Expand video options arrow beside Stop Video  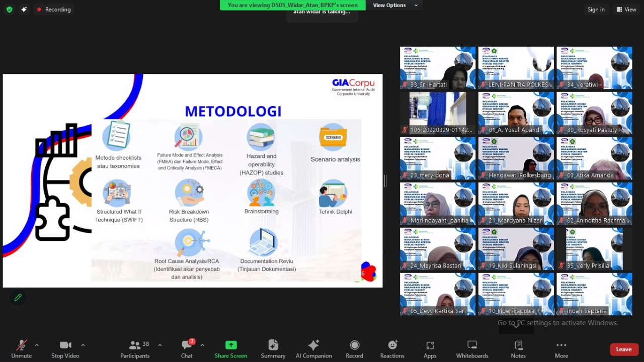[x=83, y=345]
